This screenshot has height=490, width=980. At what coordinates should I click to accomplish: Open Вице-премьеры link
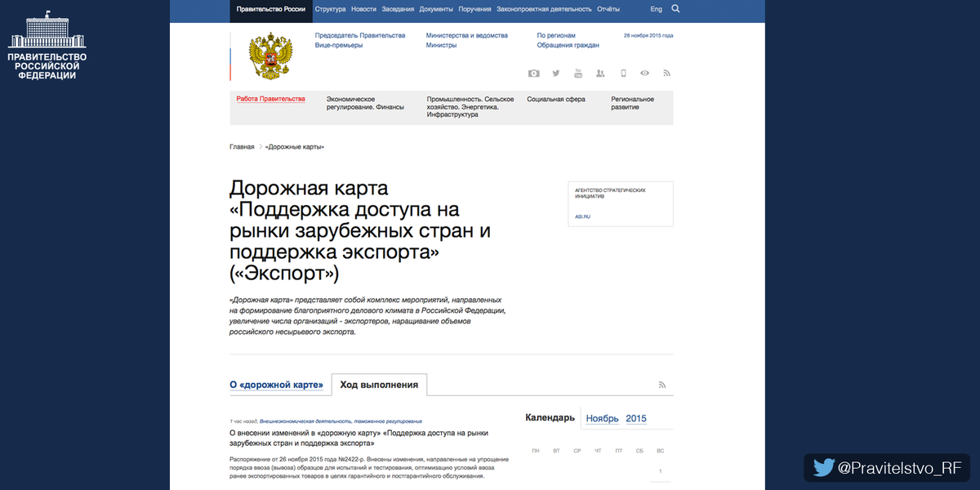[339, 46]
